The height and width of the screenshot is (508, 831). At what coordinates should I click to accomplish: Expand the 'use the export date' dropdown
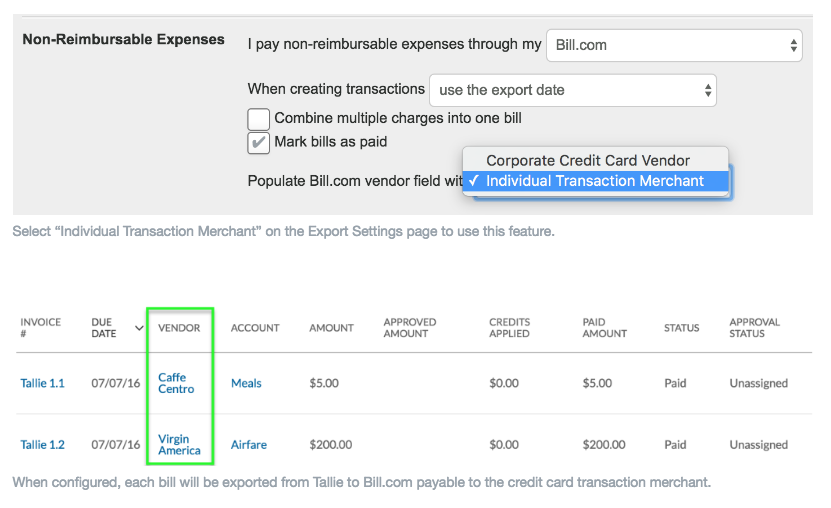coord(573,90)
